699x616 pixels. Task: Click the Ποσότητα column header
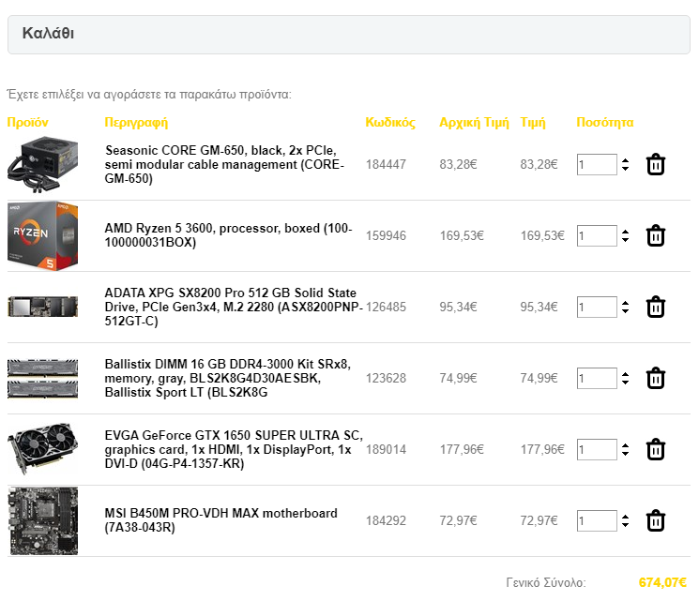604,123
